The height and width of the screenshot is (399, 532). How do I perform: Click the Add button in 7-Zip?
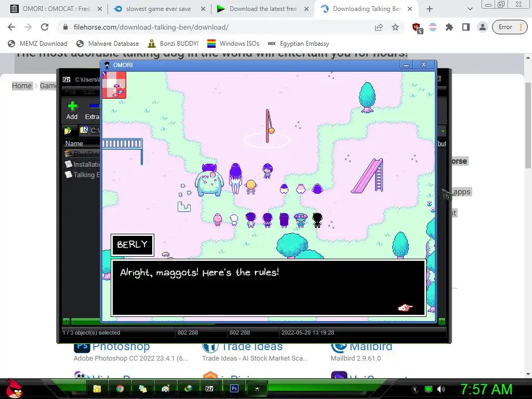point(72,111)
